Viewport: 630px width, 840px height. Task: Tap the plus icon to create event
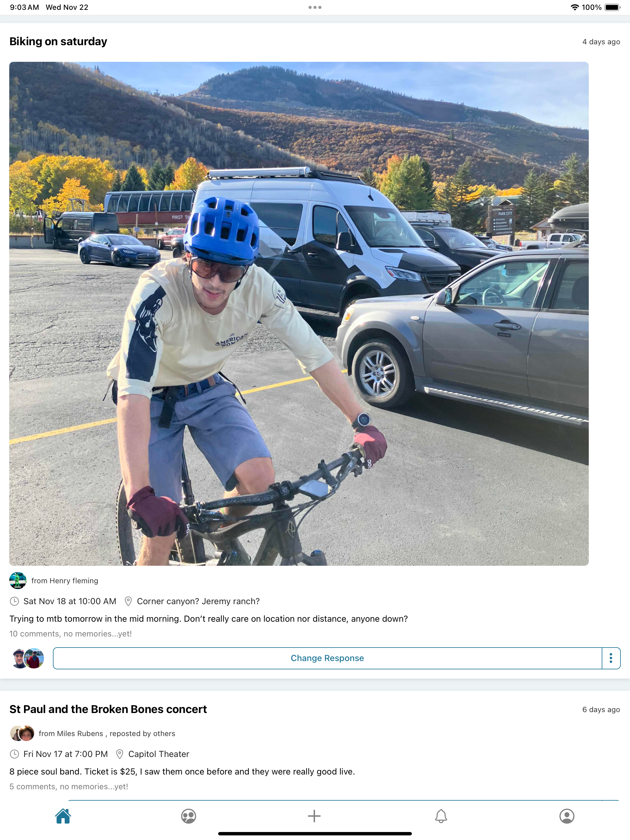coord(314,816)
